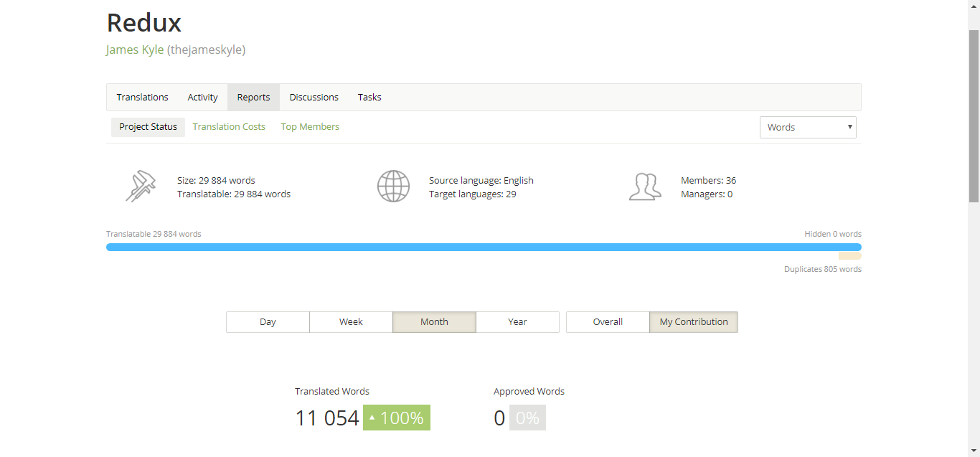Open the Activity tab

(x=203, y=98)
